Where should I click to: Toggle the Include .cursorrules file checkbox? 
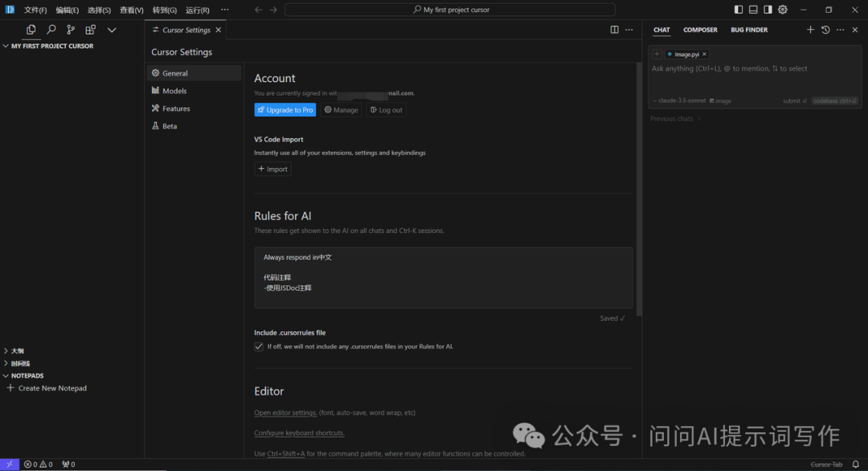259,346
